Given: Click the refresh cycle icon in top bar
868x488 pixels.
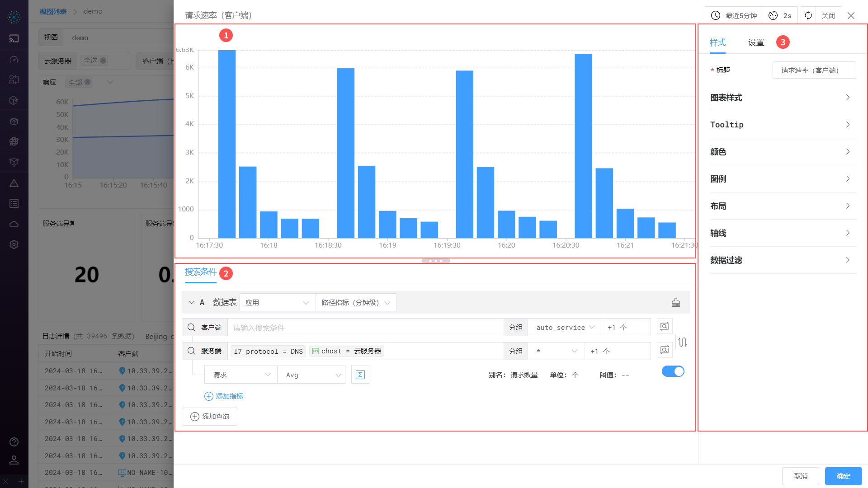Looking at the screenshot, I should 808,15.
